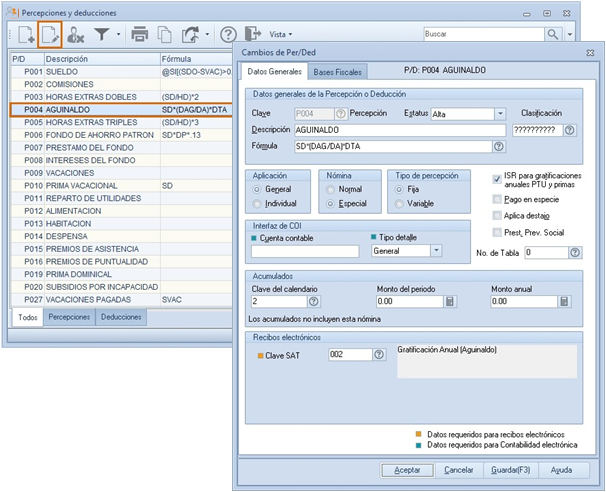Click the copy documents toolbar icon
The width and height of the screenshot is (606, 492).
[x=165, y=34]
